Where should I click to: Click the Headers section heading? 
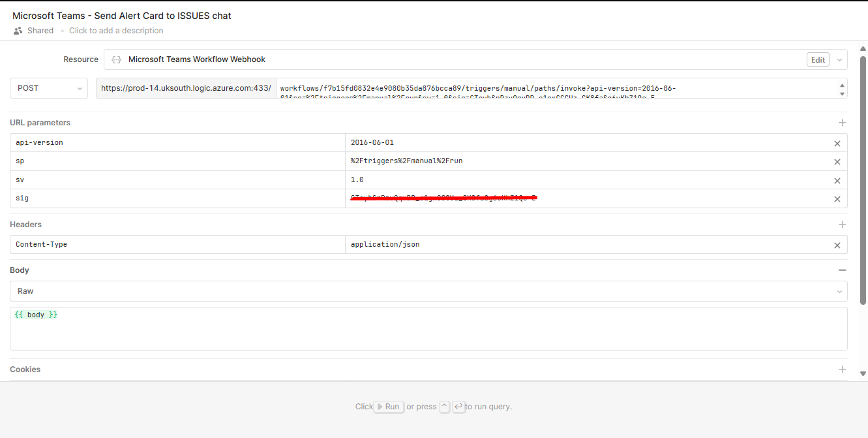point(25,225)
